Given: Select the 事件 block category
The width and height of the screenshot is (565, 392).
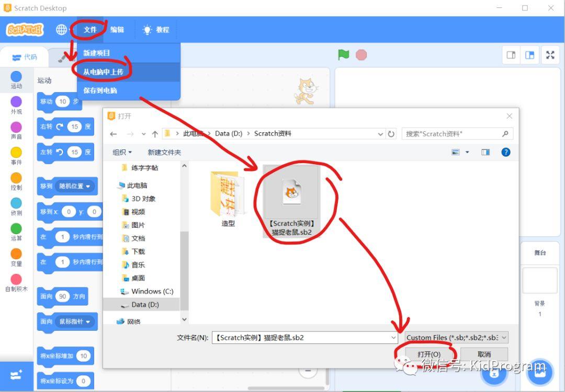Looking at the screenshot, I should pos(16,156).
